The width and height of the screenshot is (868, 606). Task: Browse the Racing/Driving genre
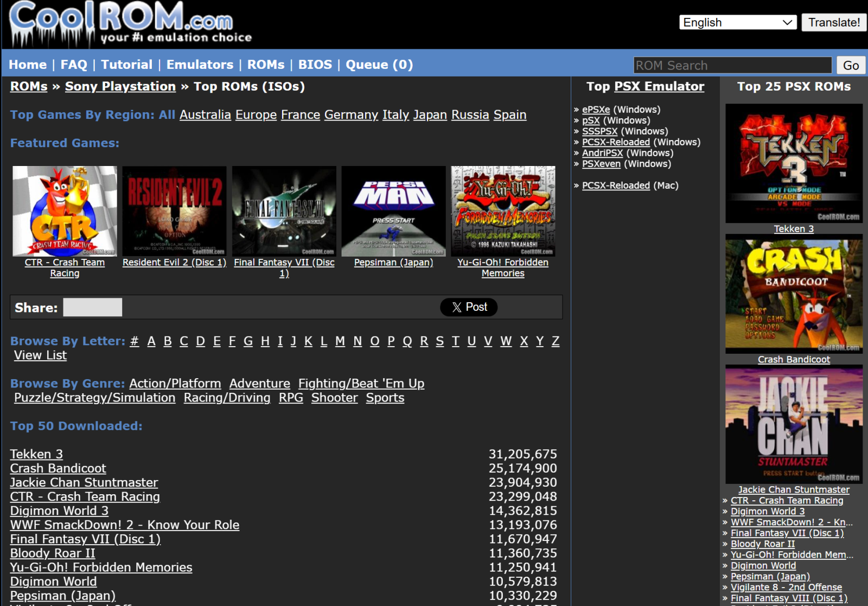point(227,398)
